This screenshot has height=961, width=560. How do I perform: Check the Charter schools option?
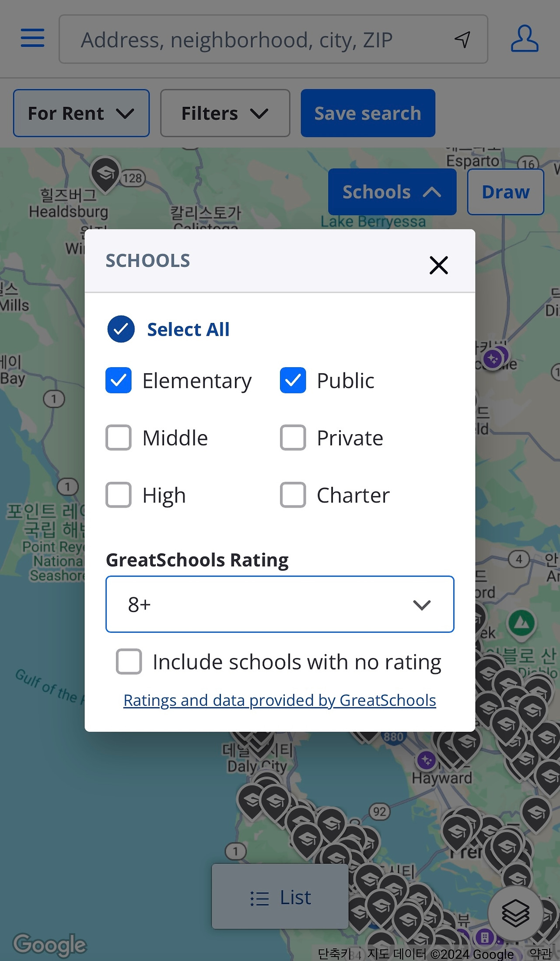293,495
